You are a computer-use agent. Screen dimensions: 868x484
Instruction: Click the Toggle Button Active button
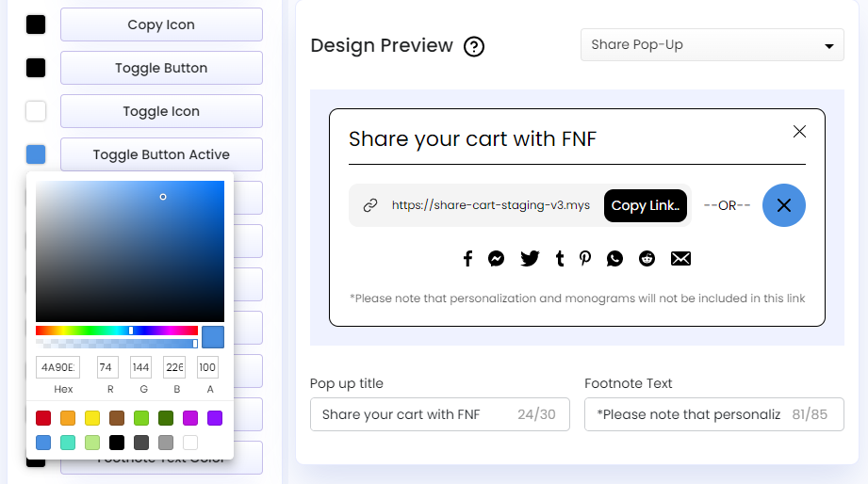(x=161, y=154)
